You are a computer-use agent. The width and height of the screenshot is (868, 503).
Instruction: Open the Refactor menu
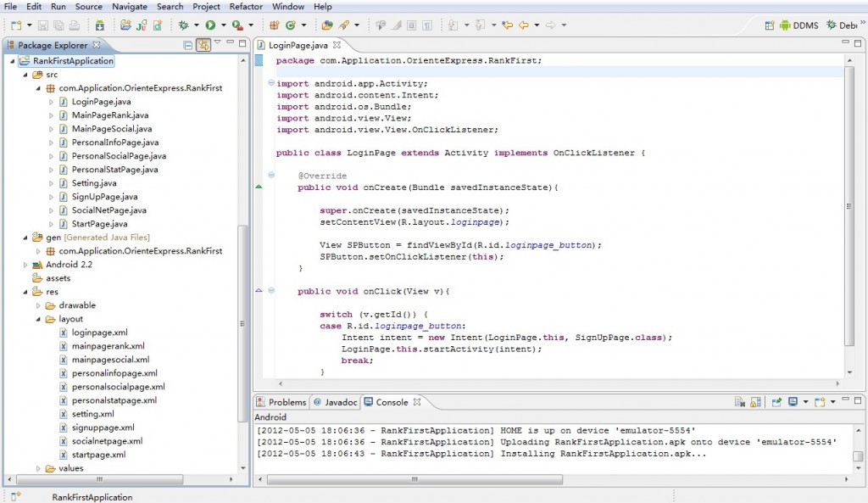pyautogui.click(x=247, y=7)
